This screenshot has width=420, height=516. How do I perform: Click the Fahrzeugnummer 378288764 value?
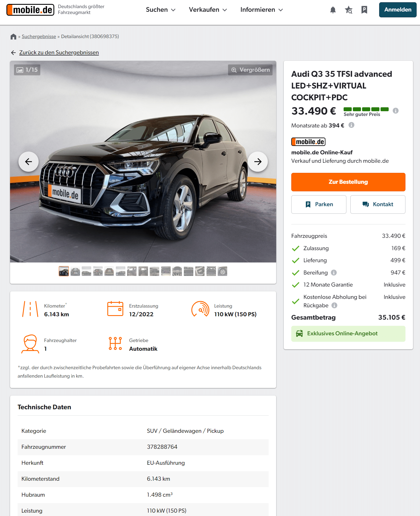click(162, 447)
